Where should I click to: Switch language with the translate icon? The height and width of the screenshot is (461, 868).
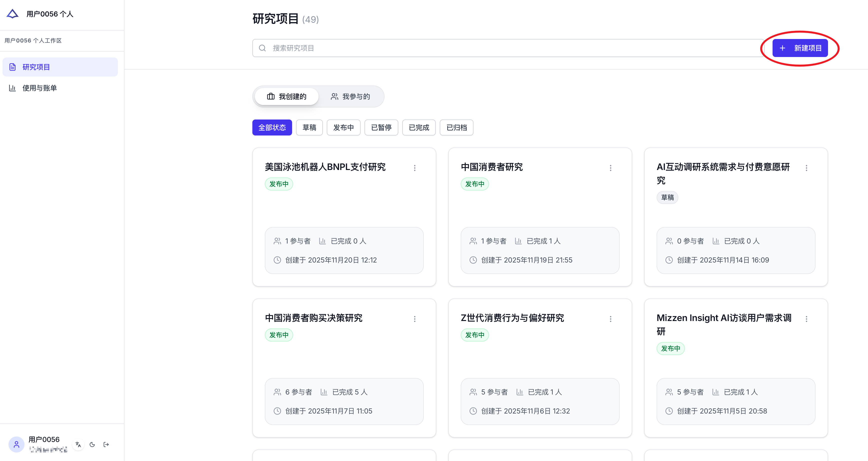tap(78, 444)
